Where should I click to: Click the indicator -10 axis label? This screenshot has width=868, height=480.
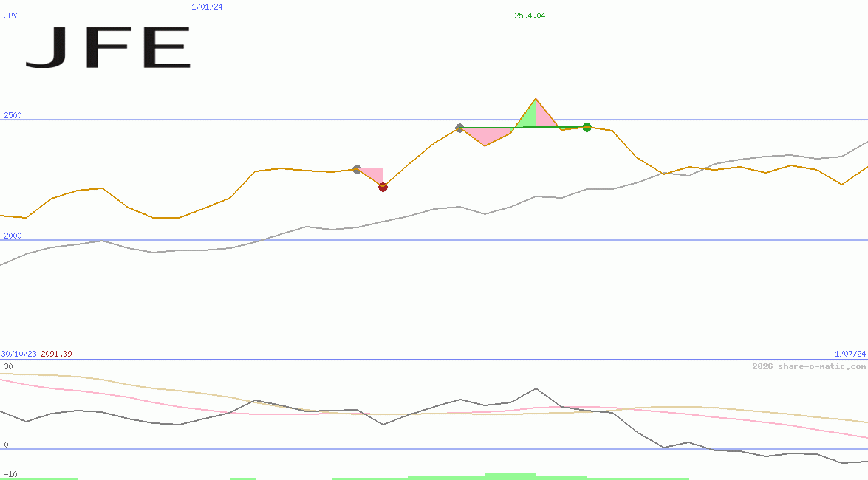(10, 475)
